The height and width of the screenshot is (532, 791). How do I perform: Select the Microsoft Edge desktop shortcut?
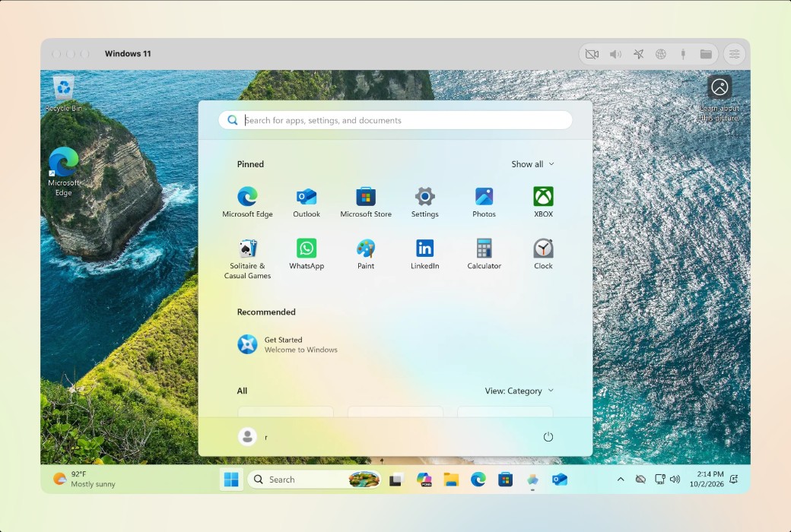click(x=64, y=172)
